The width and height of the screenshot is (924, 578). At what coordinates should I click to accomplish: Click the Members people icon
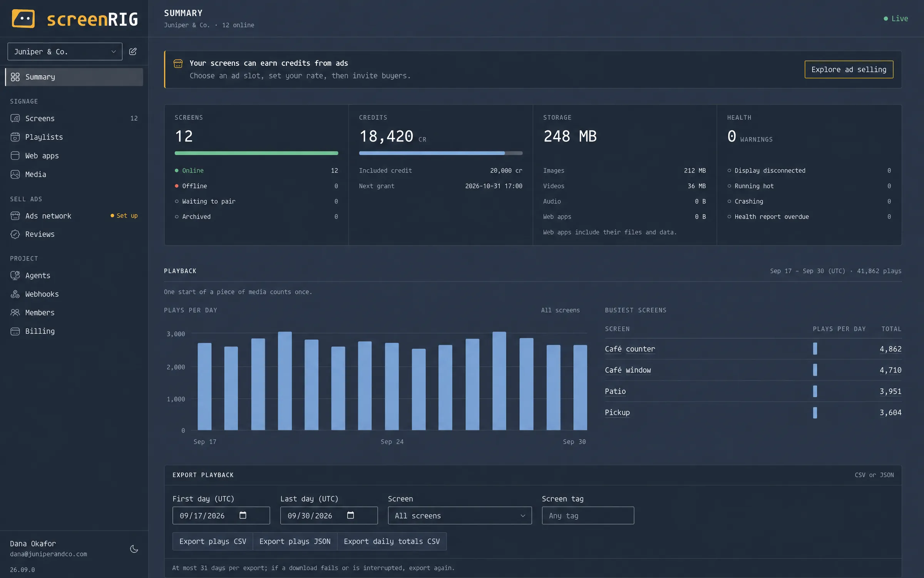click(15, 313)
